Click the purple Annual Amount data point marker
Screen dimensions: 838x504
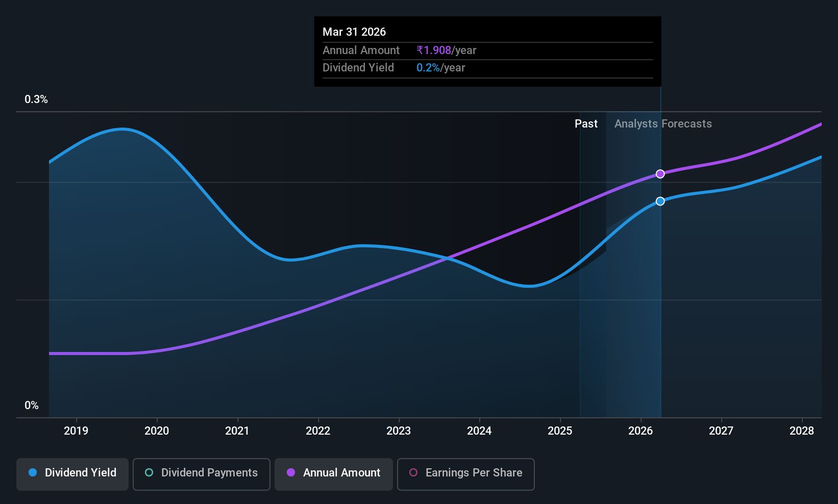[x=660, y=174]
